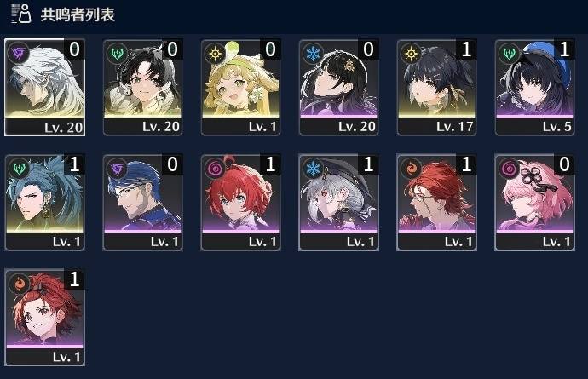This screenshot has height=379, width=588.
Task: Choose the teal spiky-haired Lv. 1 character
Action: pos(44,203)
